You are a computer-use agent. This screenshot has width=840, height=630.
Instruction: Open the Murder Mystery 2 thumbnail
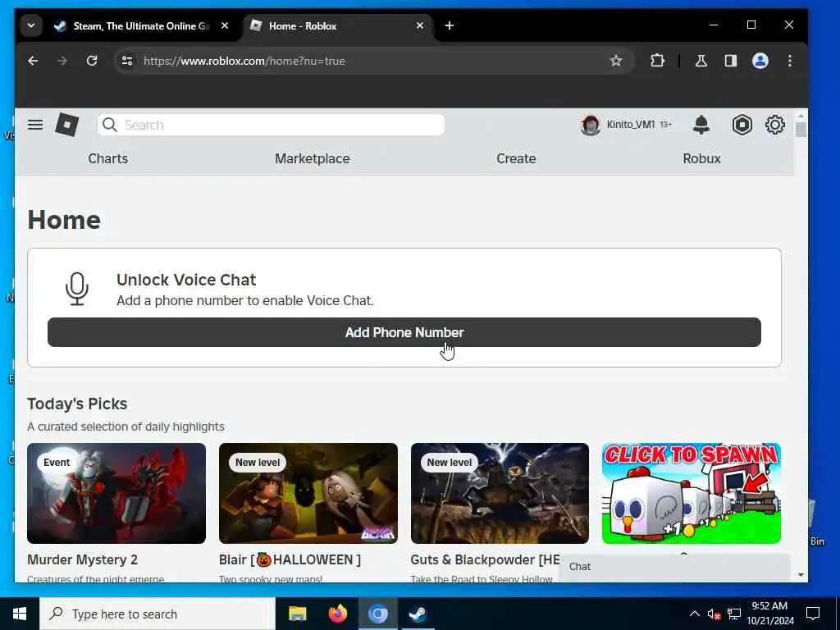116,493
